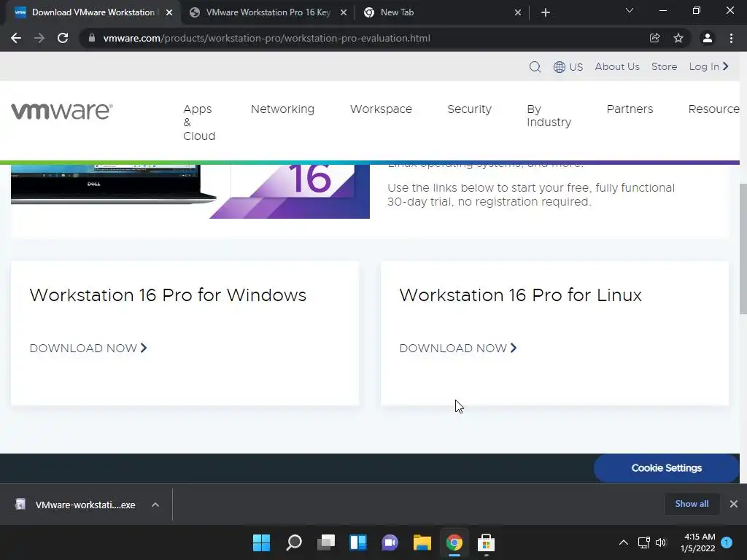747x560 pixels.
Task: Close the New Tab tab
Action: (518, 12)
